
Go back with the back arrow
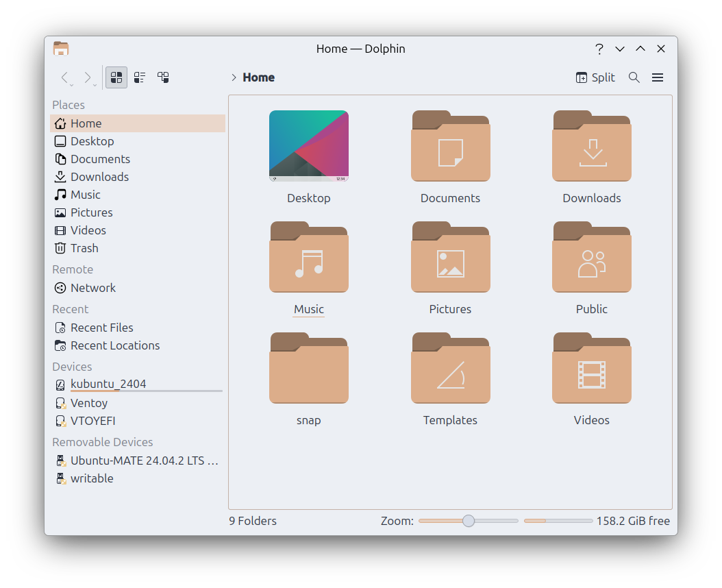pyautogui.click(x=65, y=77)
